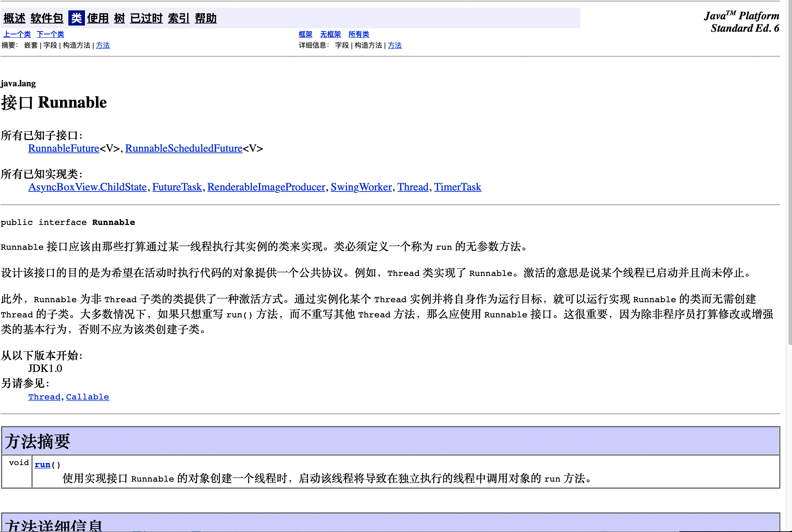The width and height of the screenshot is (792, 532).
Task: Go to 下一个类 next class
Action: [x=50, y=34]
